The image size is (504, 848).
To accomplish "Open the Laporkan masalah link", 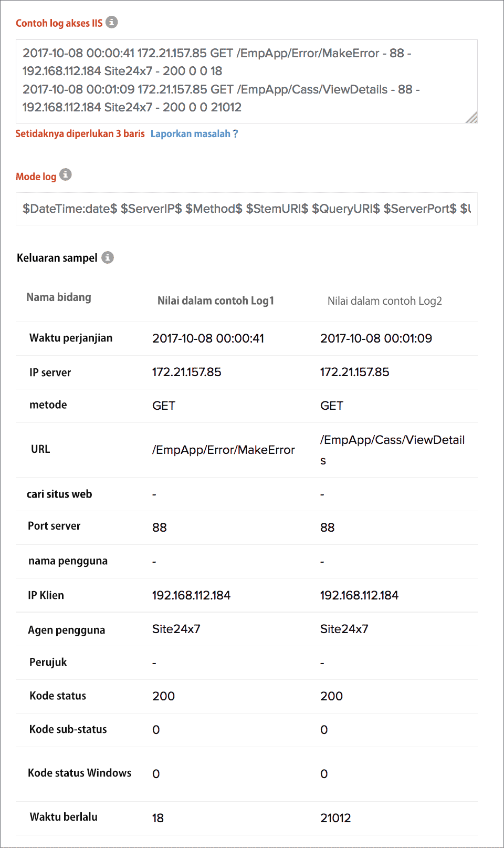I will click(x=194, y=134).
